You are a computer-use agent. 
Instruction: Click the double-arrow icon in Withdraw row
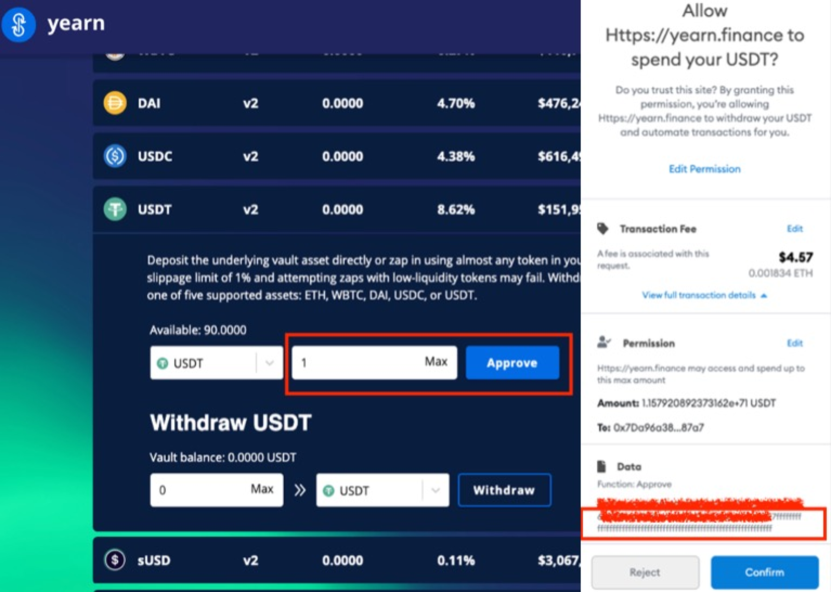tap(300, 490)
